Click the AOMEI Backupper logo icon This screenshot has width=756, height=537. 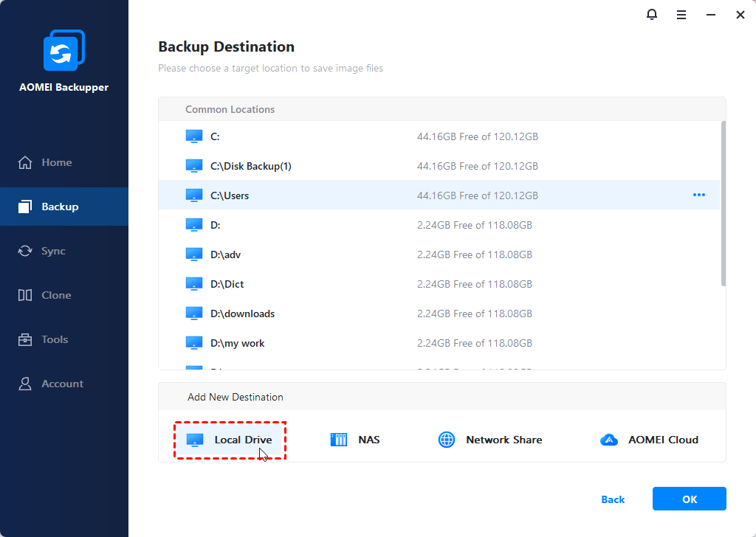coord(64,51)
